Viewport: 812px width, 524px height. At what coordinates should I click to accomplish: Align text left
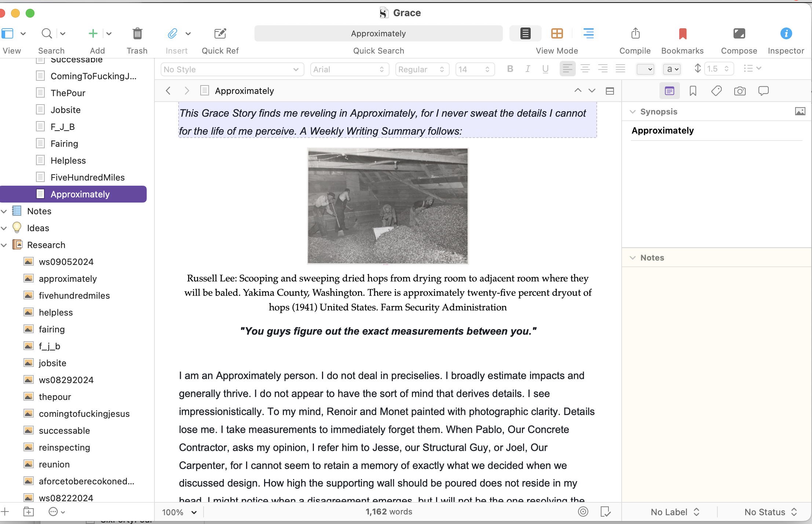(x=567, y=69)
